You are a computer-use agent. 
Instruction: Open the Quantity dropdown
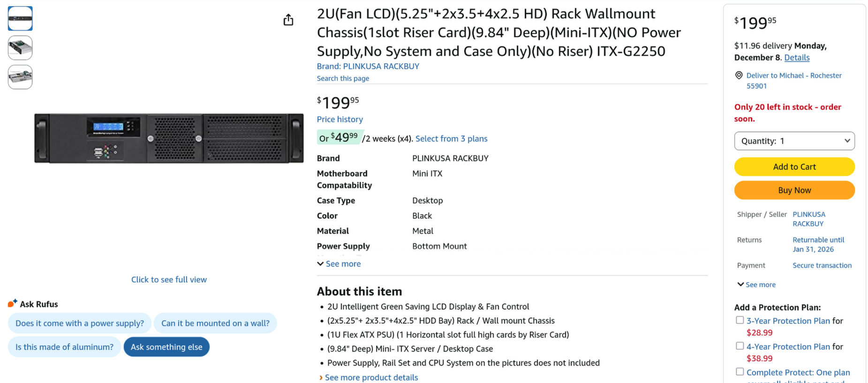794,141
